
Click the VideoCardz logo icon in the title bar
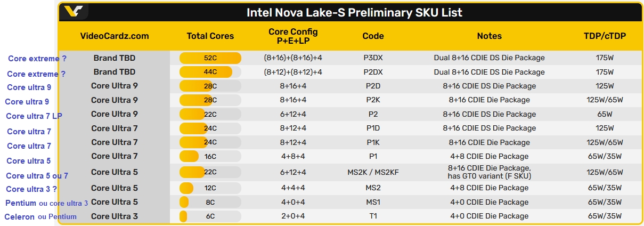(74, 12)
